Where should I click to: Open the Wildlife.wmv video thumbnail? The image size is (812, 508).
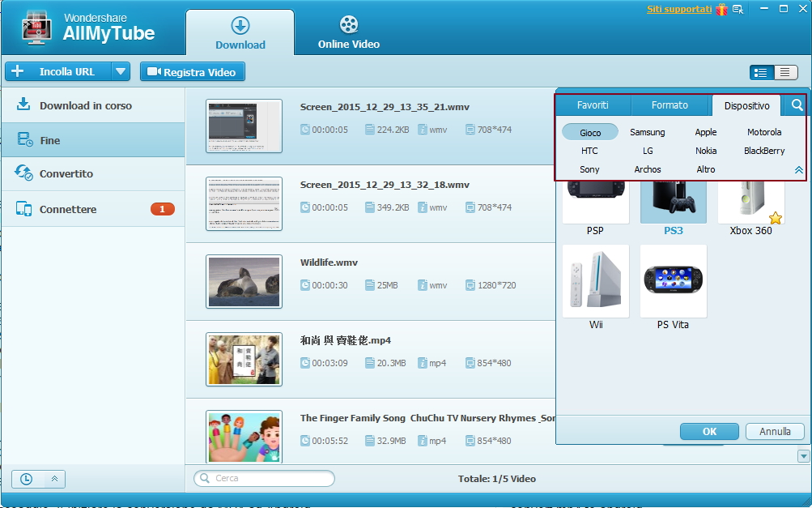244,281
